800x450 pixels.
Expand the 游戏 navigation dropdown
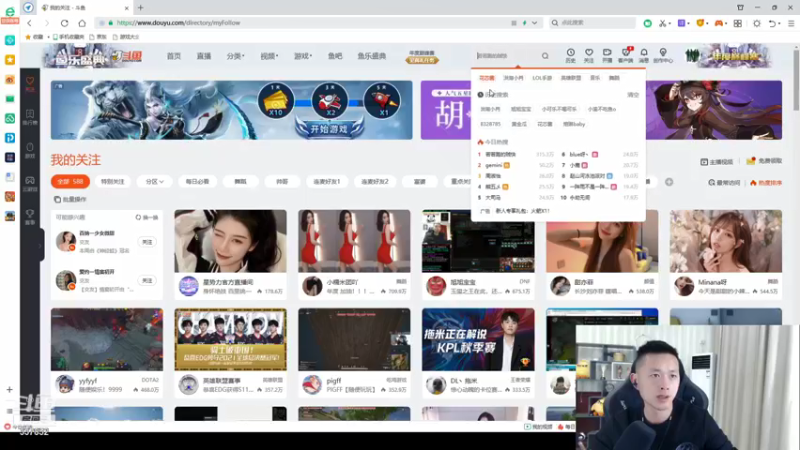click(303, 56)
